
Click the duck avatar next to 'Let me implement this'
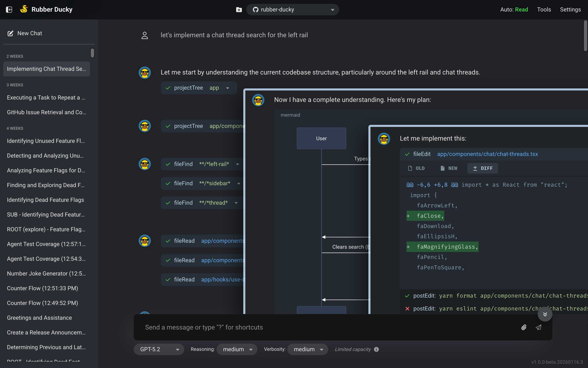pos(384,139)
